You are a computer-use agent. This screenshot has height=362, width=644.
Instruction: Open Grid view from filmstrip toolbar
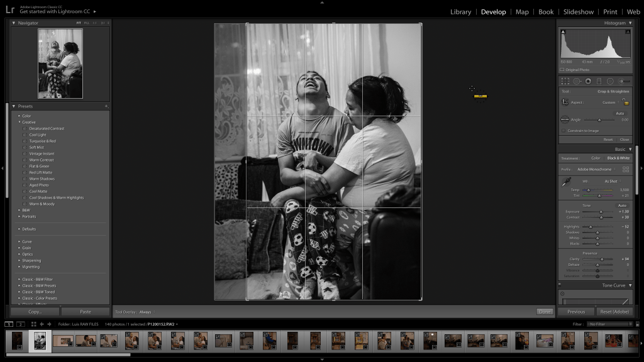pyautogui.click(x=34, y=324)
